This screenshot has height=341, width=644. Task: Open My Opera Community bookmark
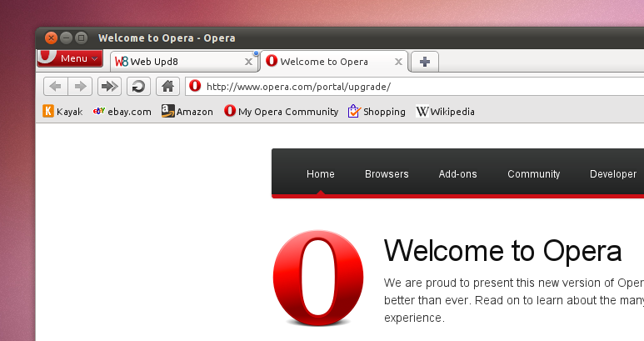click(x=282, y=112)
